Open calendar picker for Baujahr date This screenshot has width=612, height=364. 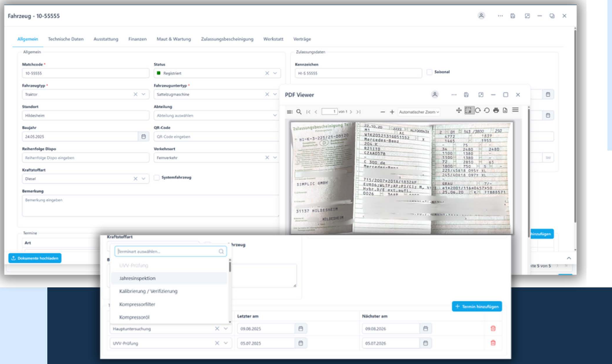(144, 136)
